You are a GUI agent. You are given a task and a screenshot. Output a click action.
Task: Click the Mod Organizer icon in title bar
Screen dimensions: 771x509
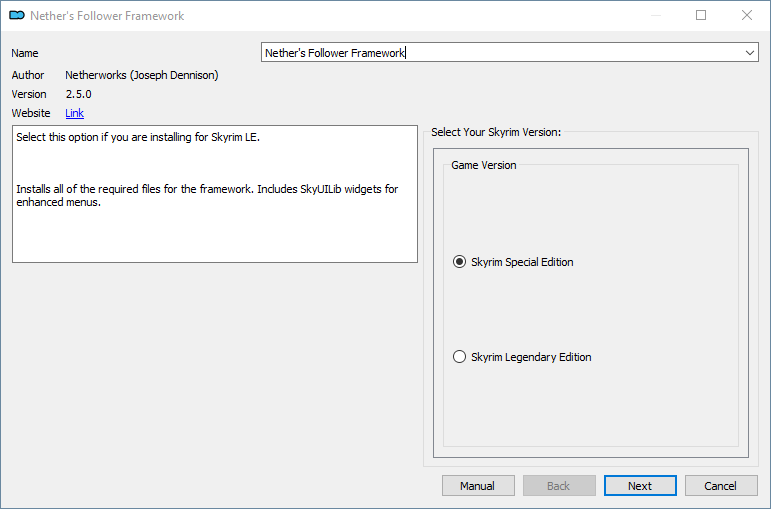point(17,15)
